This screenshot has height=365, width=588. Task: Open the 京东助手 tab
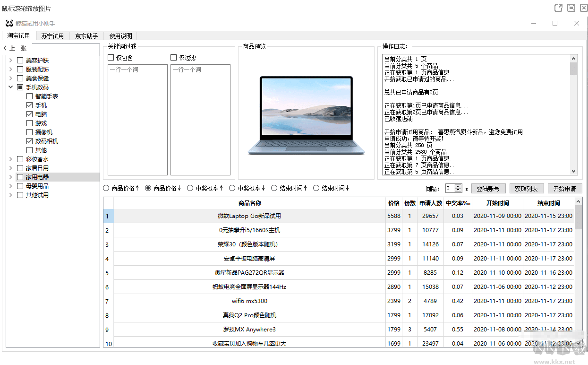(86, 36)
